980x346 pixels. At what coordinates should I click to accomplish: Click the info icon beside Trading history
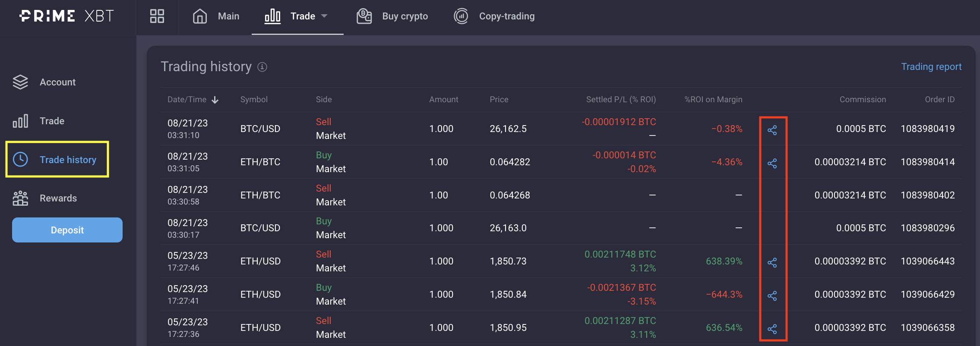pos(262,67)
